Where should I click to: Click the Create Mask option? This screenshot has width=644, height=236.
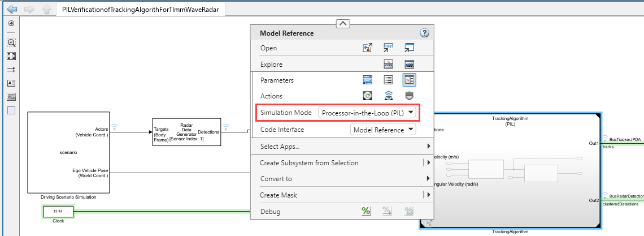coord(279,195)
